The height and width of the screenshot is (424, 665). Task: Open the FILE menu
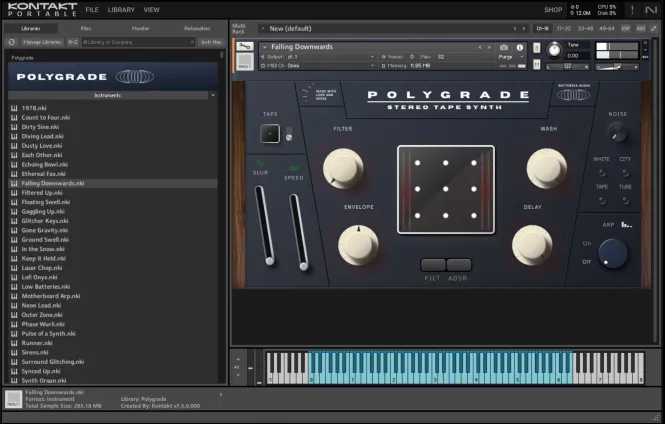[x=92, y=10]
